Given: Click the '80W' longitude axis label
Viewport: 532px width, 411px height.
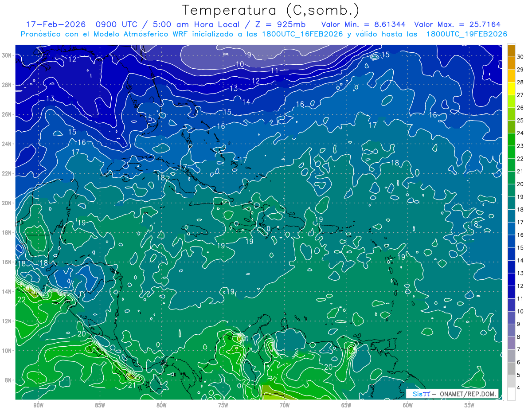Looking at the screenshot, I should (x=161, y=405).
